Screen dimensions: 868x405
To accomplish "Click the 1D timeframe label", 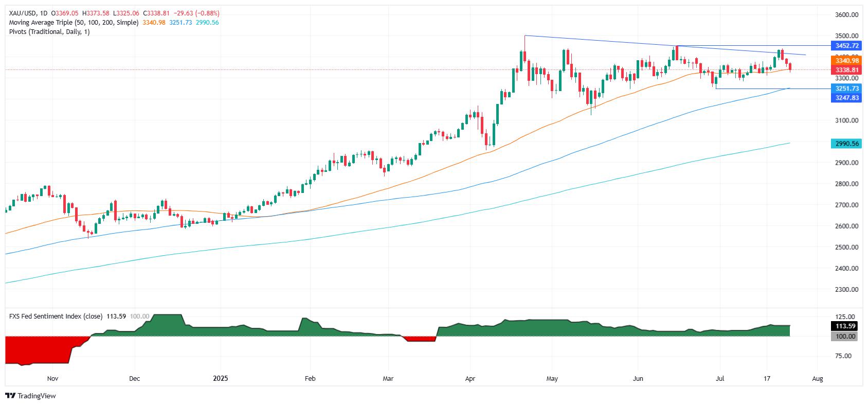I will click(x=44, y=13).
